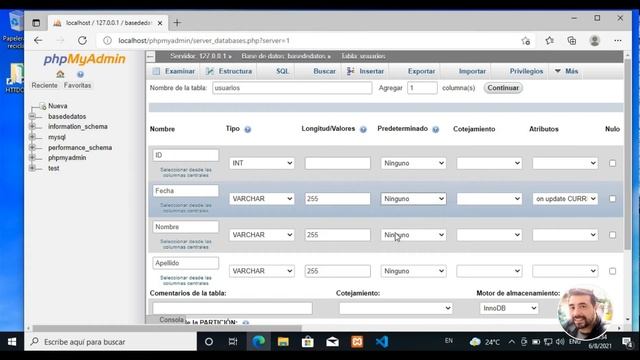640x360 pixels.
Task: Click the Agregar columns number field
Action: tap(422, 88)
